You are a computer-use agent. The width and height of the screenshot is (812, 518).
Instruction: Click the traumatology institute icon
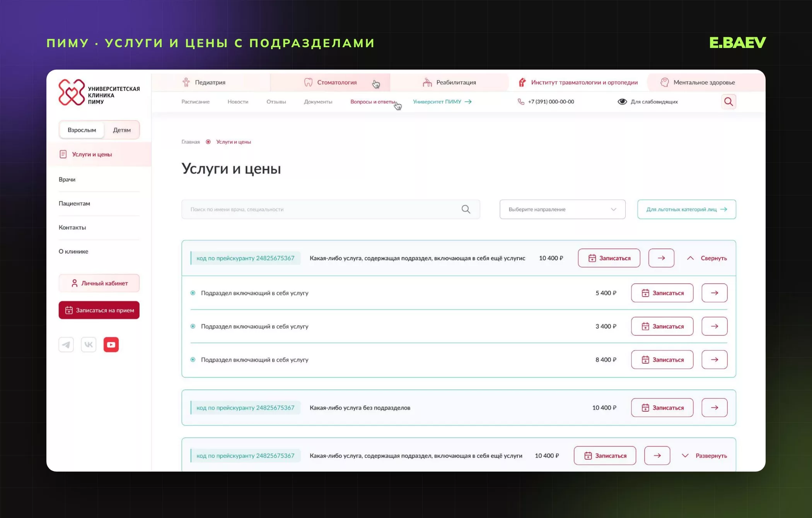tap(522, 82)
